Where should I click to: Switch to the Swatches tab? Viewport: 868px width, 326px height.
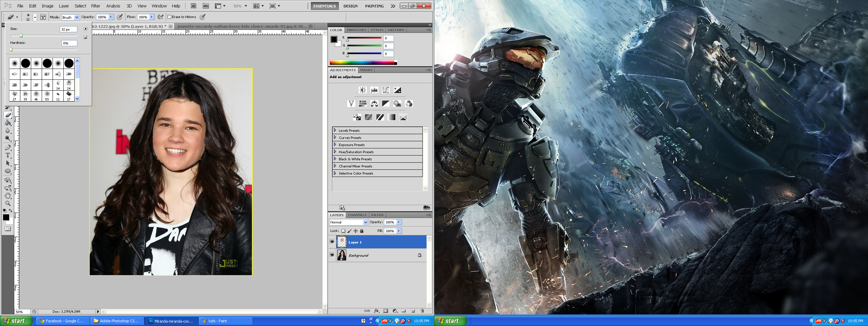pyautogui.click(x=356, y=30)
